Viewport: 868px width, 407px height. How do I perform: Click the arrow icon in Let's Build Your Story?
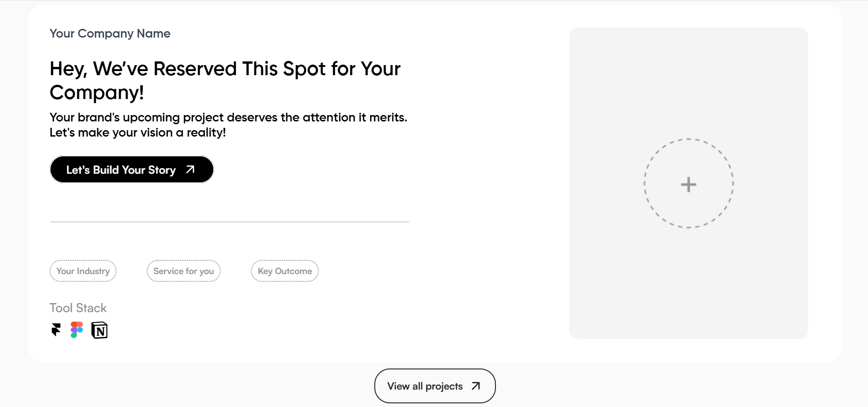pyautogui.click(x=189, y=170)
